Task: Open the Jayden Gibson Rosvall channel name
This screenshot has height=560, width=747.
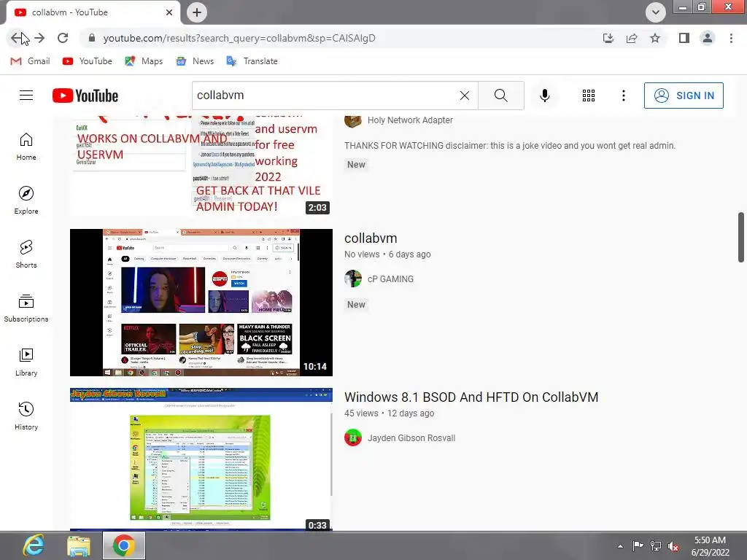Action: (411, 438)
